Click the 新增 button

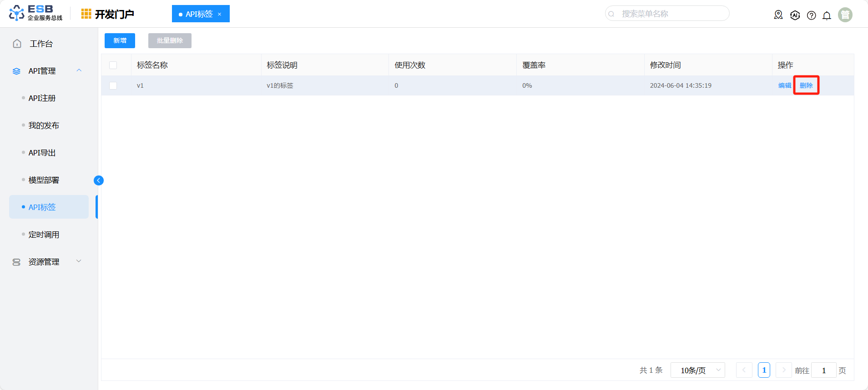(120, 40)
